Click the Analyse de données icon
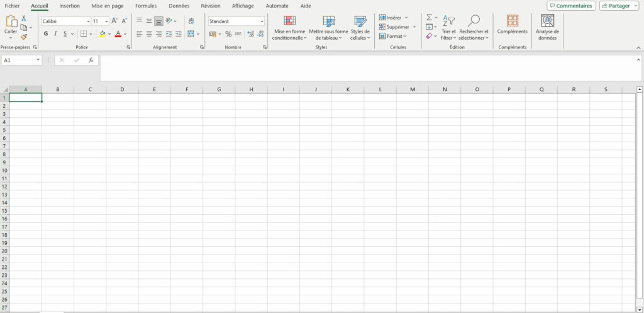The image size is (644, 313). tap(547, 21)
